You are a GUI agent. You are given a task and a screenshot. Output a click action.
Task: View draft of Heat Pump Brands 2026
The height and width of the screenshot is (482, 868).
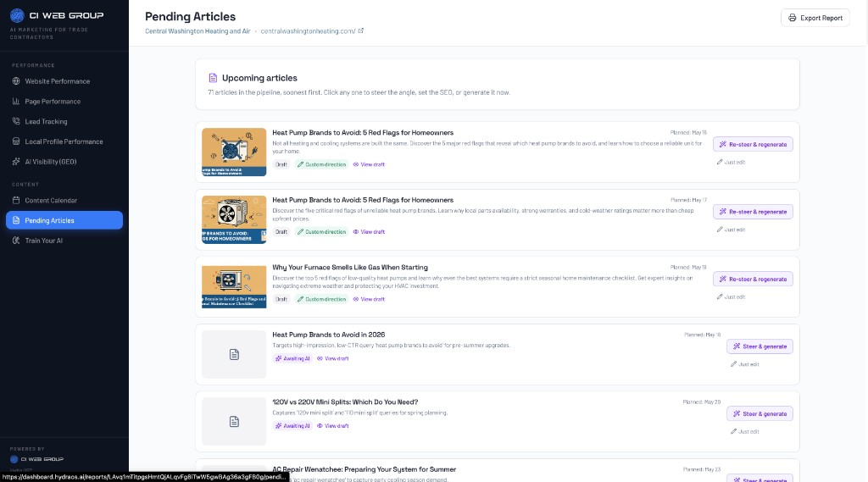tap(332, 358)
